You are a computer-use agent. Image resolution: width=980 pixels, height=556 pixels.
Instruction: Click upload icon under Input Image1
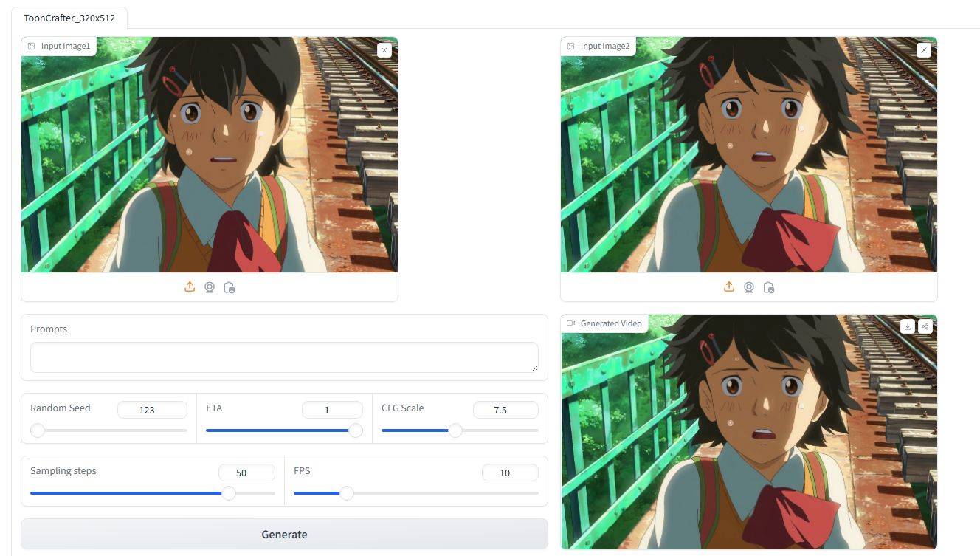click(190, 287)
